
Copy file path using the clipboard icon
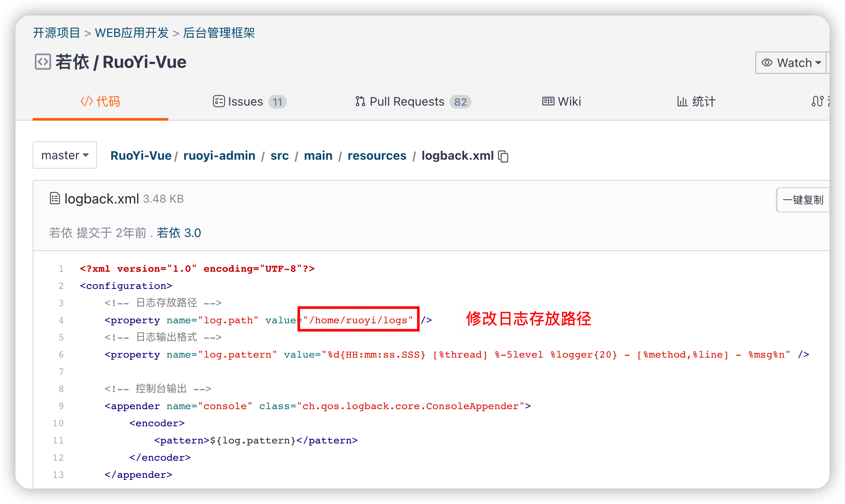click(x=503, y=156)
